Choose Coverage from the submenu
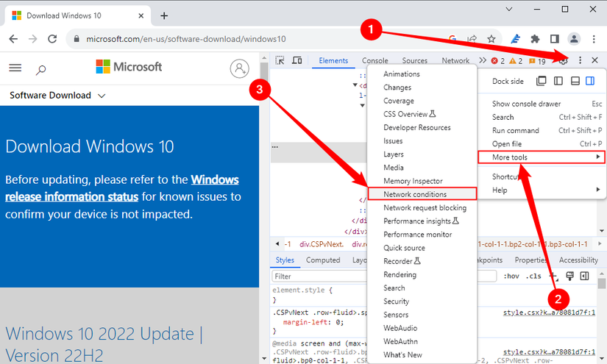The image size is (607, 364). pyautogui.click(x=422, y=101)
